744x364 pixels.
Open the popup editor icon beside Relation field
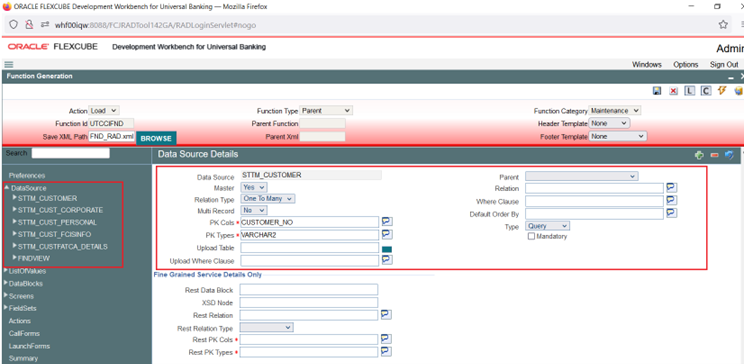[x=671, y=187]
